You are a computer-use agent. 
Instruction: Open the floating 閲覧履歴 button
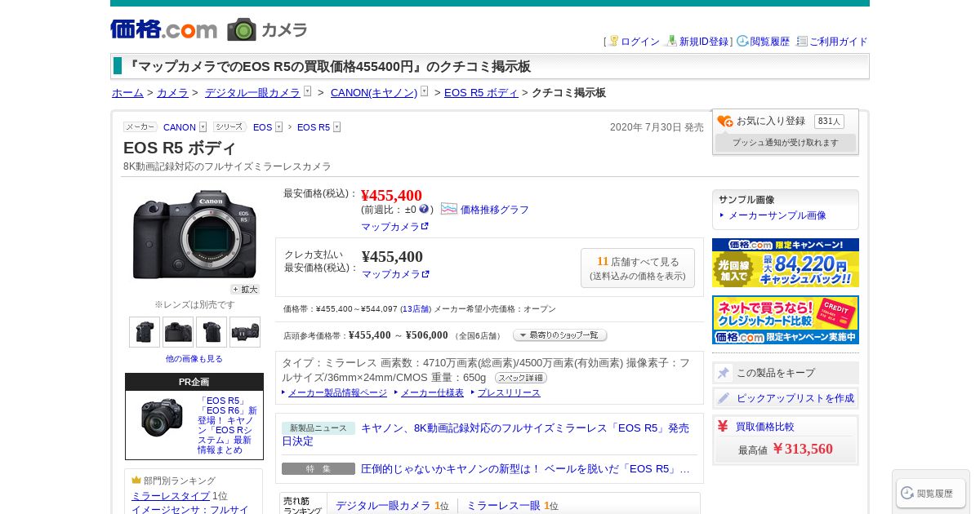(x=931, y=494)
